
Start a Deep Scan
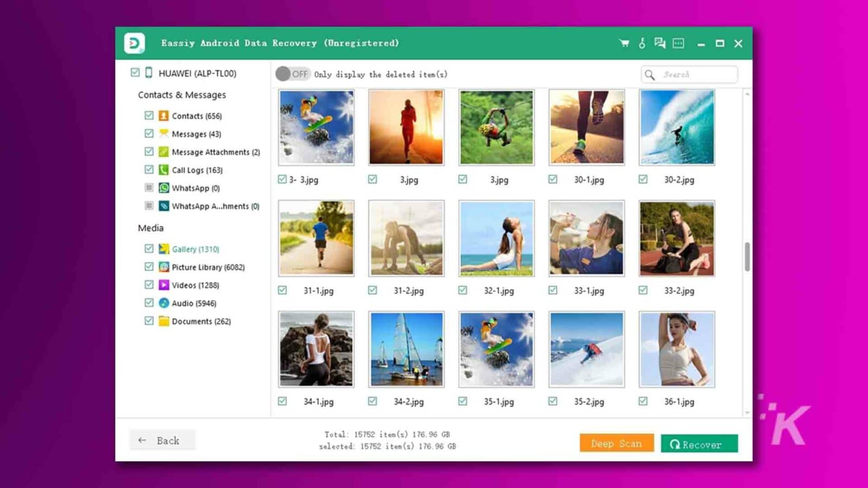point(617,444)
